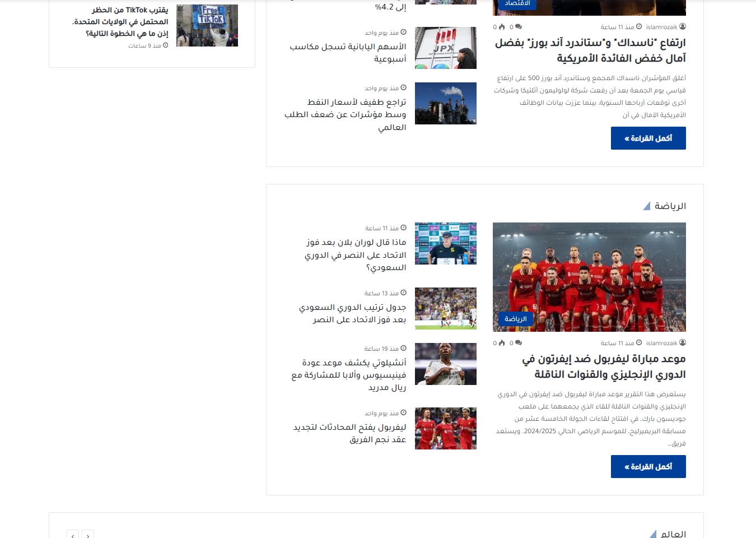The width and height of the screenshot is (756, 538).
Task: Click the clock icon on the Nasdaq article
Action: pos(639,26)
